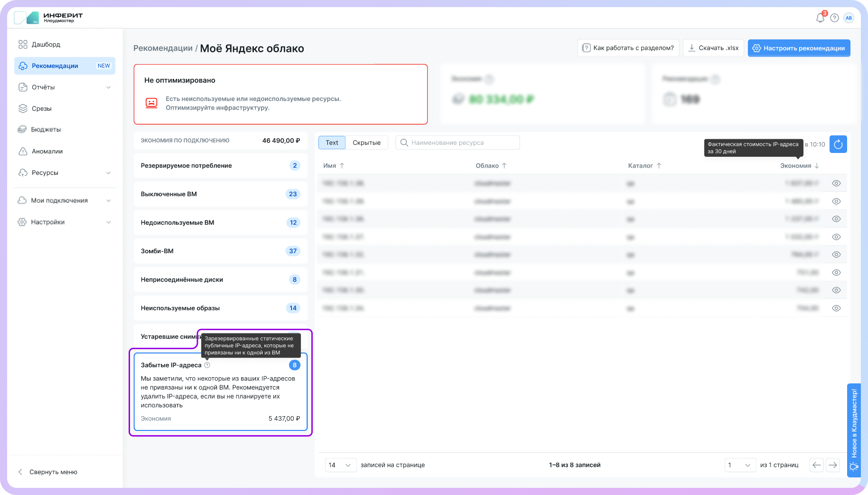This screenshot has height=495, width=868.
Task: Go to next page arrow
Action: (x=833, y=465)
